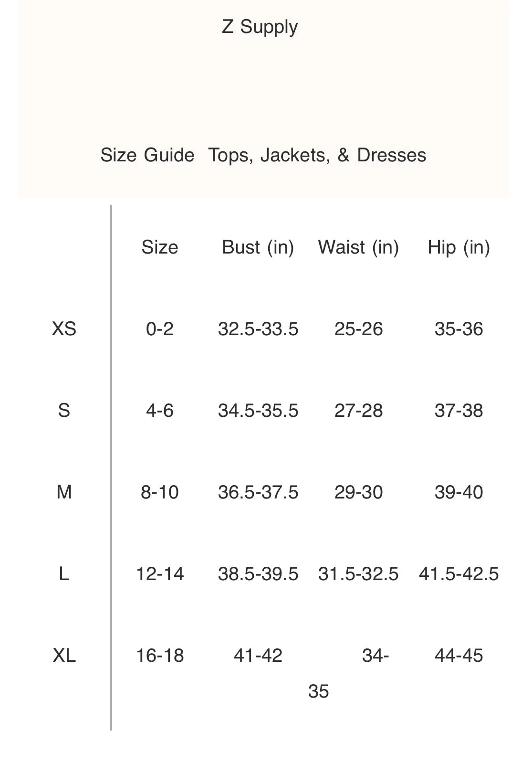
Task: Click the Z Supply title text
Action: [x=260, y=28]
